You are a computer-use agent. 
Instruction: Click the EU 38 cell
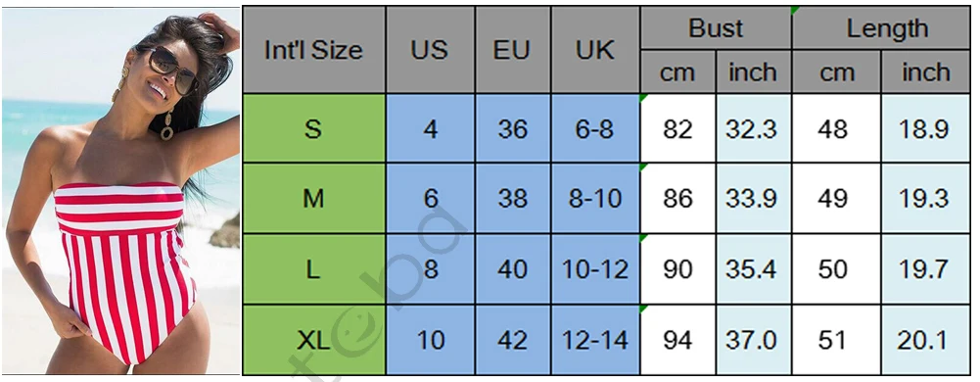coord(512,198)
